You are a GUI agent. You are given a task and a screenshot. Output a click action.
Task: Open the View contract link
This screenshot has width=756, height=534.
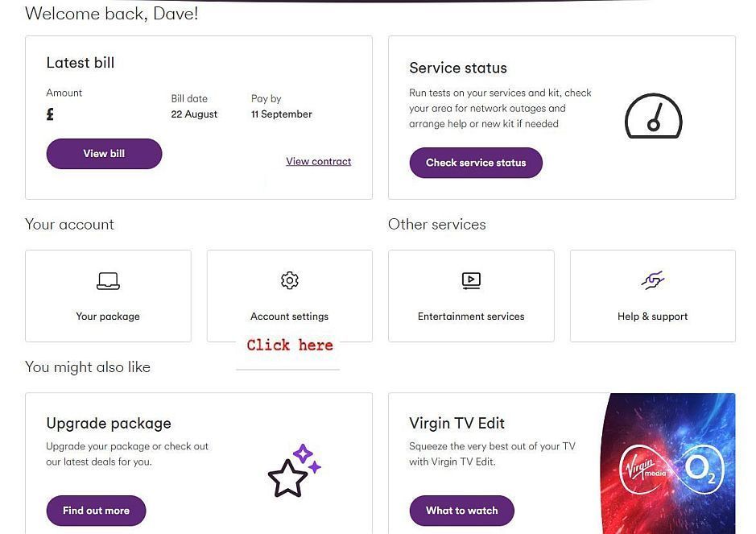(318, 162)
